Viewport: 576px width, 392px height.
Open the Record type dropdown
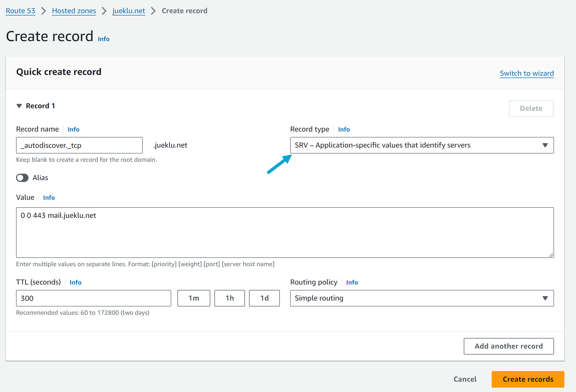click(422, 145)
